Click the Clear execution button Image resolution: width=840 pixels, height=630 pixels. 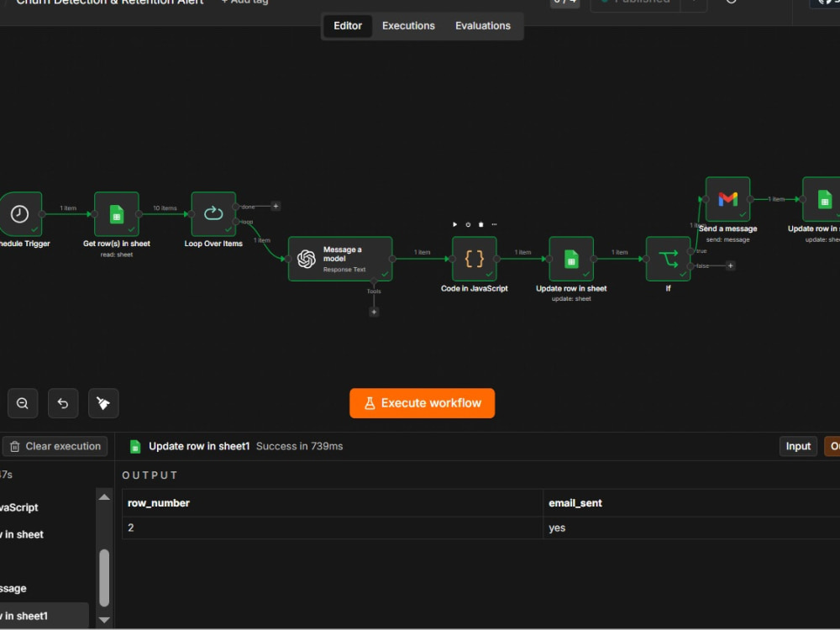pyautogui.click(x=55, y=446)
